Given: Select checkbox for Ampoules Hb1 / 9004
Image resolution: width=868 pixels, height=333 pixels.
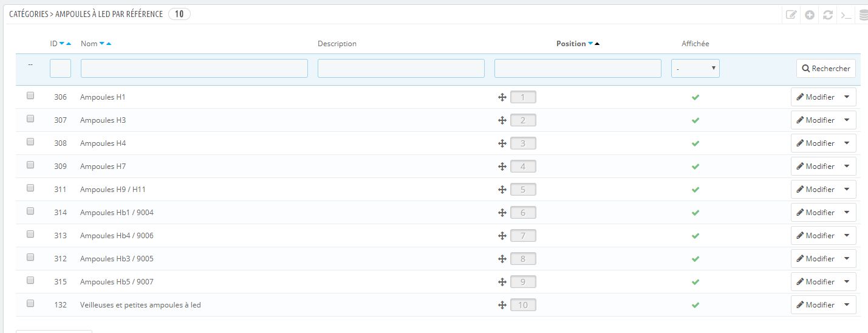Looking at the screenshot, I should (30, 211).
